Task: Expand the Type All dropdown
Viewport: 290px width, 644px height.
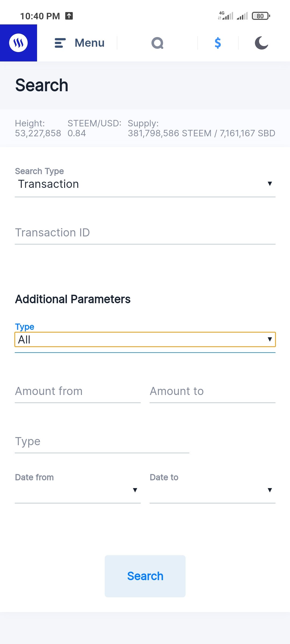Action: pos(145,340)
